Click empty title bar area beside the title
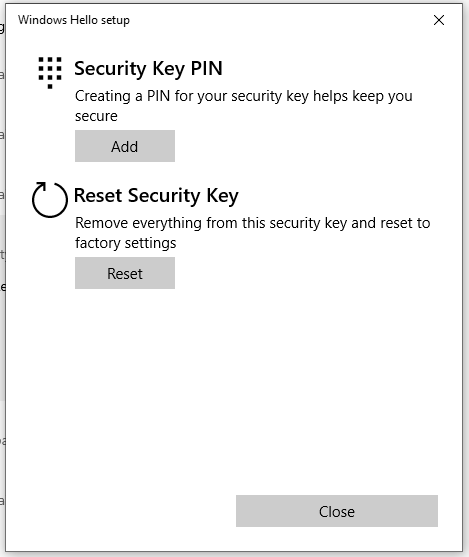469x557 pixels. click(x=277, y=20)
